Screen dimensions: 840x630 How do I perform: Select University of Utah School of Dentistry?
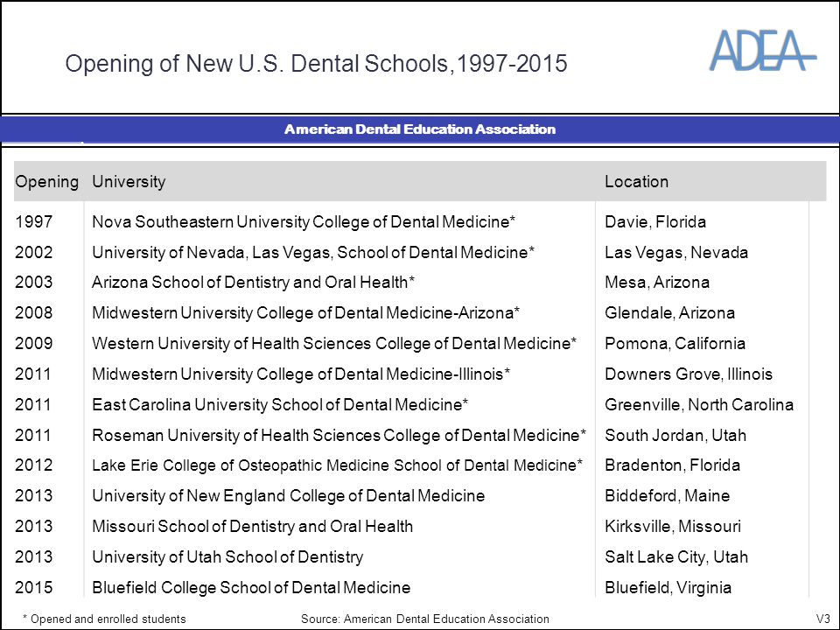pos(227,556)
